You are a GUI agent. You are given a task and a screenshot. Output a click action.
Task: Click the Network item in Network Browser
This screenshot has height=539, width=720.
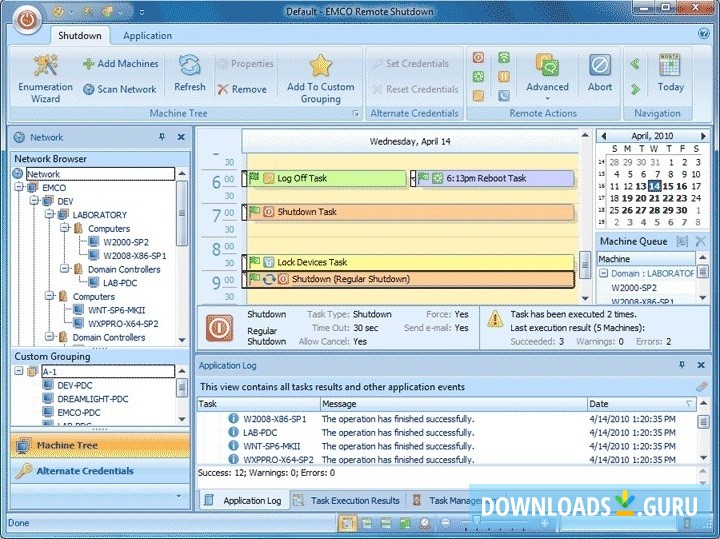100,174
